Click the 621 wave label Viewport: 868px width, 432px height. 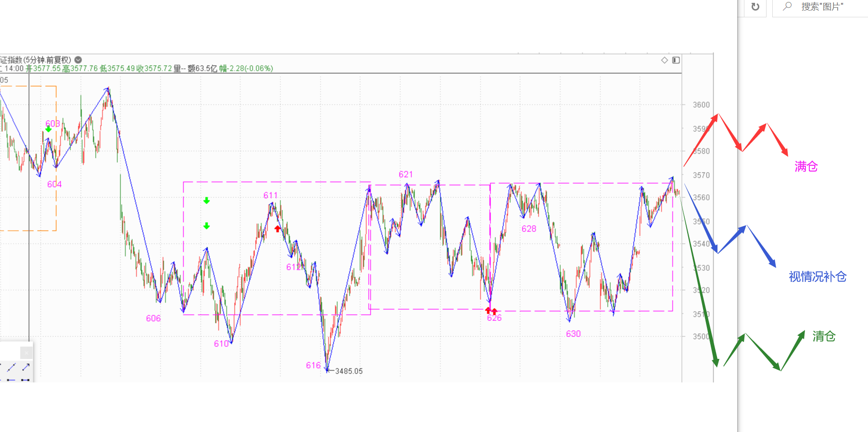(x=405, y=174)
